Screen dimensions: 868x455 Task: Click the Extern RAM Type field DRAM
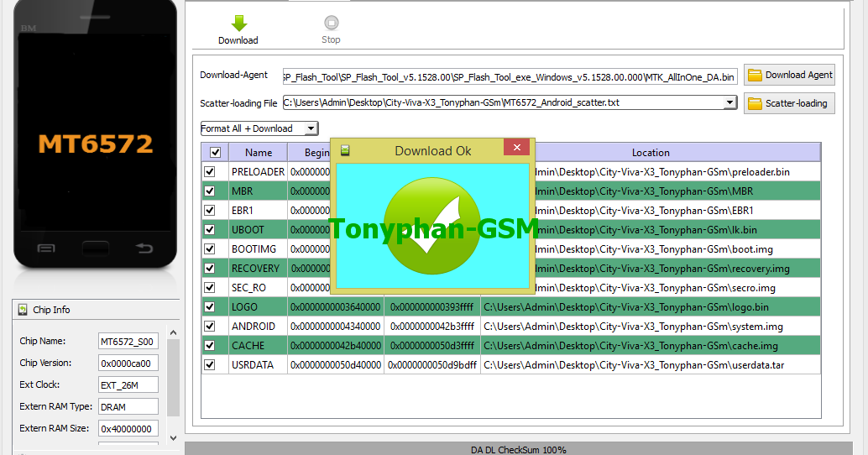pos(128,407)
